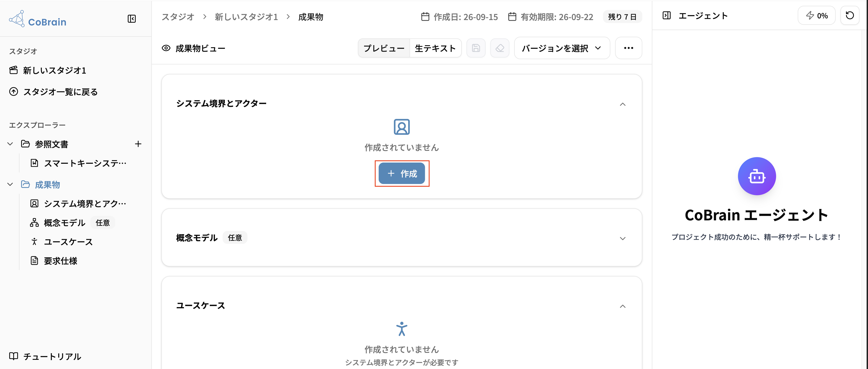Open システム境界とアク… tree item
This screenshot has width=868, height=369.
78,204
